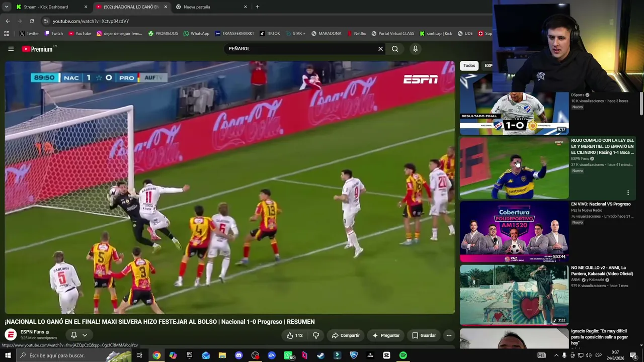Start voice search with the microphone
Screen dimensions: 644x362
pyautogui.click(x=415, y=49)
